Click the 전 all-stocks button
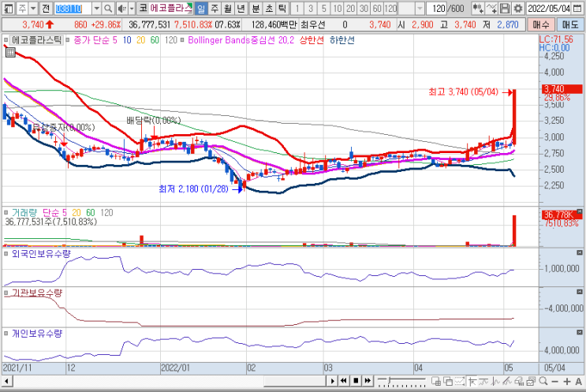586x392 pixels. pos(46,8)
